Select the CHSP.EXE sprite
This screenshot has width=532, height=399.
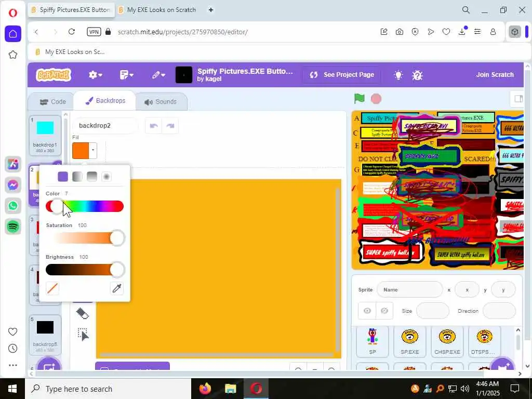pyautogui.click(x=447, y=342)
